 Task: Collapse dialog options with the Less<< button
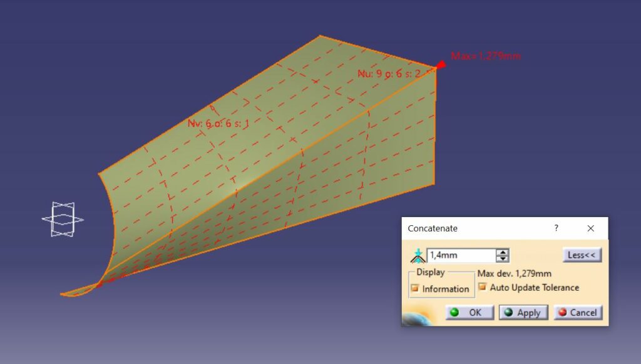point(581,255)
